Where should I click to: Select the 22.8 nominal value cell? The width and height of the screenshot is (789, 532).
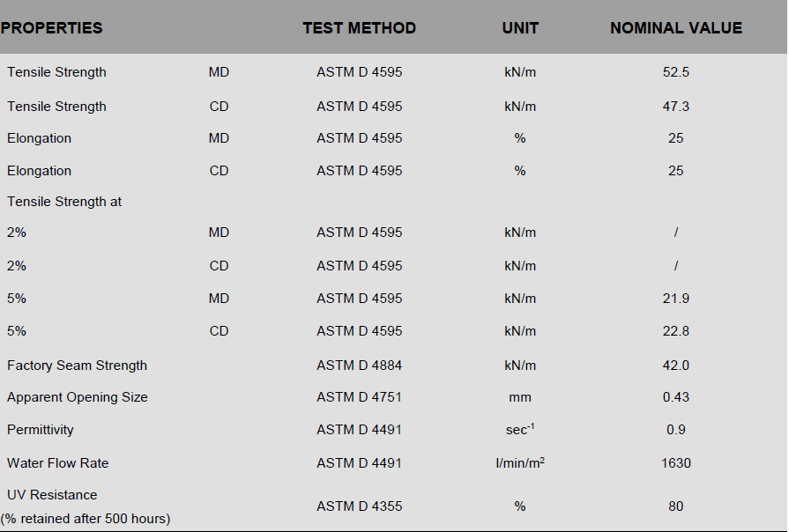[x=676, y=331]
